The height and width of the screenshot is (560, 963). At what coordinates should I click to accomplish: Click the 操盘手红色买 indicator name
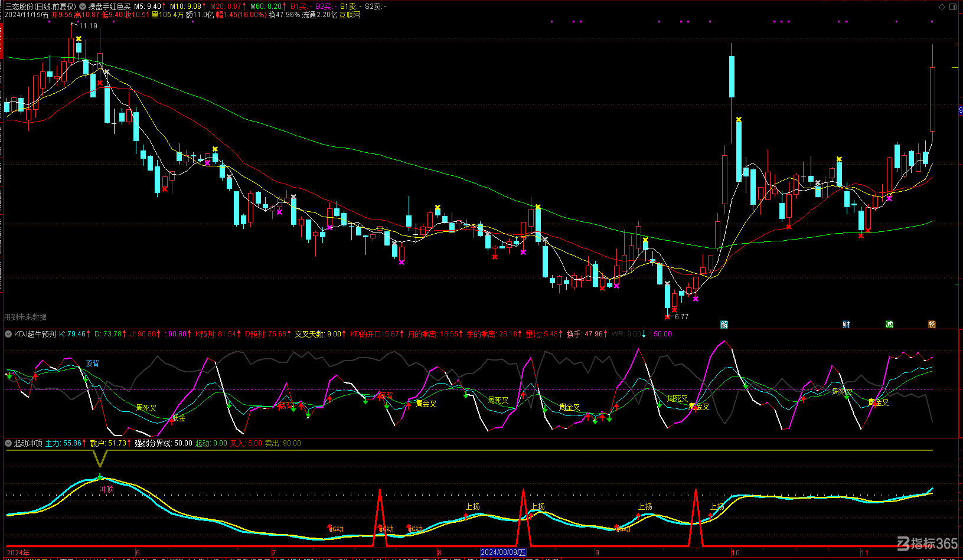[110, 6]
